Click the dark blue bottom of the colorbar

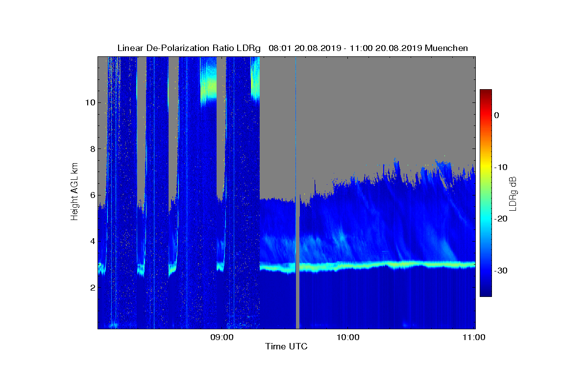click(x=486, y=293)
